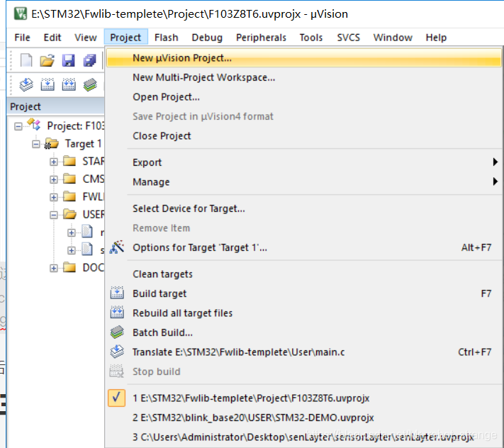Click the CMS group folder icon
Screen dimensions: 504x448
[69, 179]
